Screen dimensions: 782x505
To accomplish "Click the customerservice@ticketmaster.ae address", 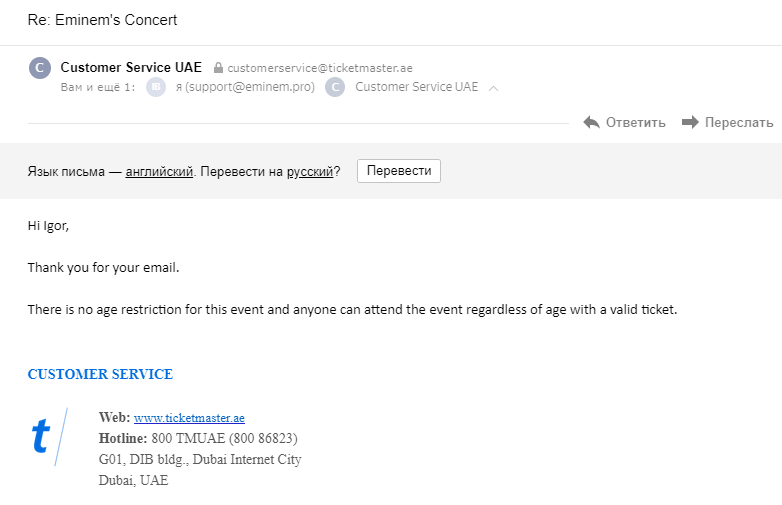I will point(320,68).
